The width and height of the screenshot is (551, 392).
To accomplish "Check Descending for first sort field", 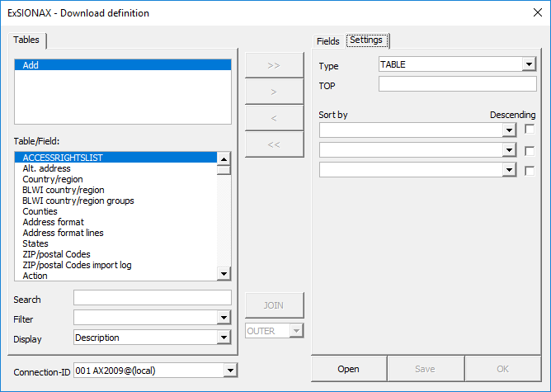I will (530, 130).
